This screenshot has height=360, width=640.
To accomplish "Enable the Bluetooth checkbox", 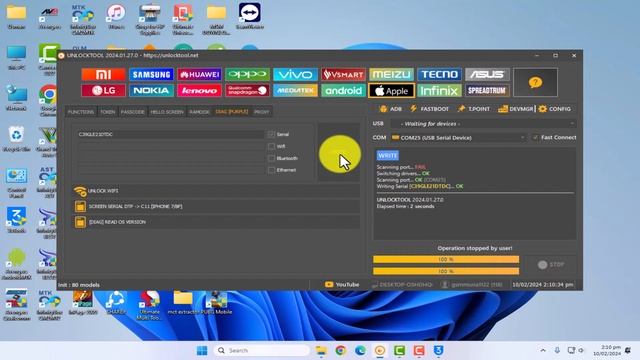I will (x=271, y=158).
